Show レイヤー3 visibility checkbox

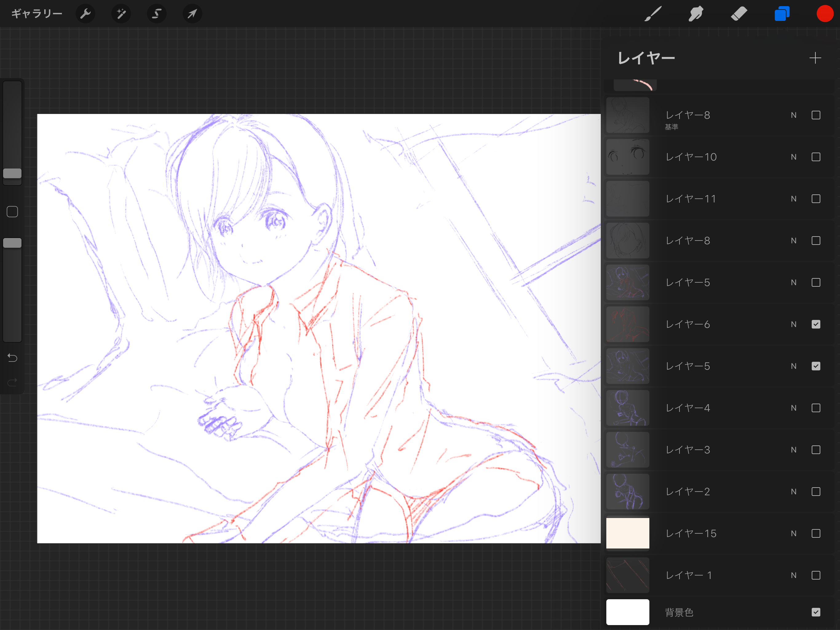[x=816, y=449]
